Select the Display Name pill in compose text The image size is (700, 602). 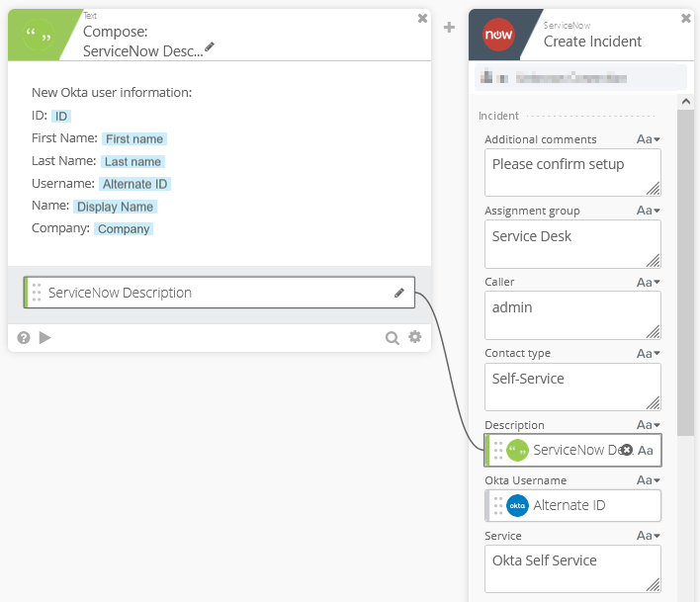point(115,207)
